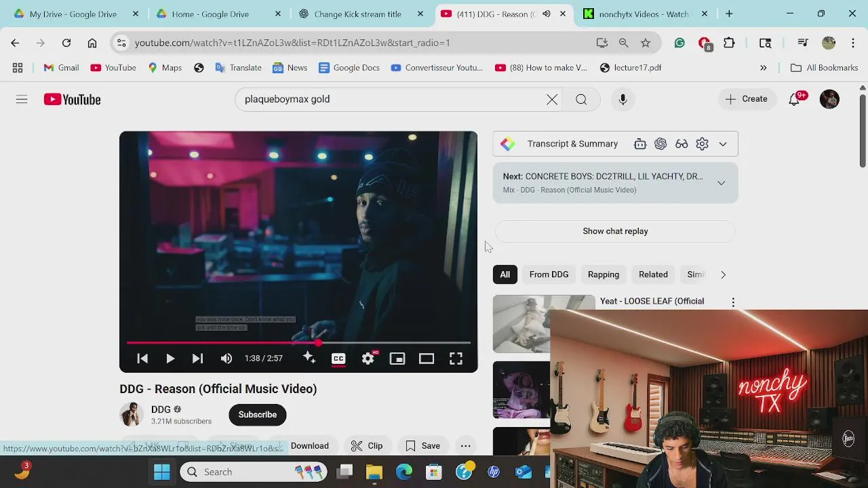Skip to the next video
The width and height of the screenshot is (868, 488).
point(197,359)
